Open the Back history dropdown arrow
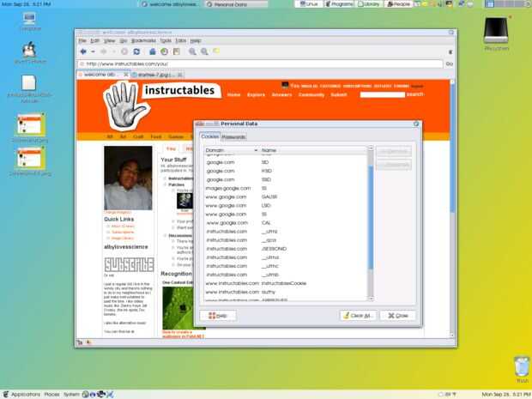 (x=93, y=51)
